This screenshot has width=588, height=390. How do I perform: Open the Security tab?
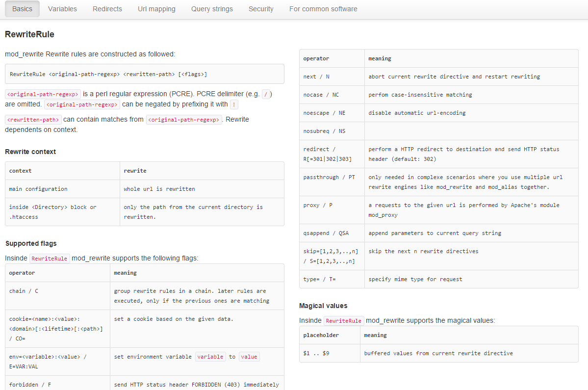click(x=261, y=8)
